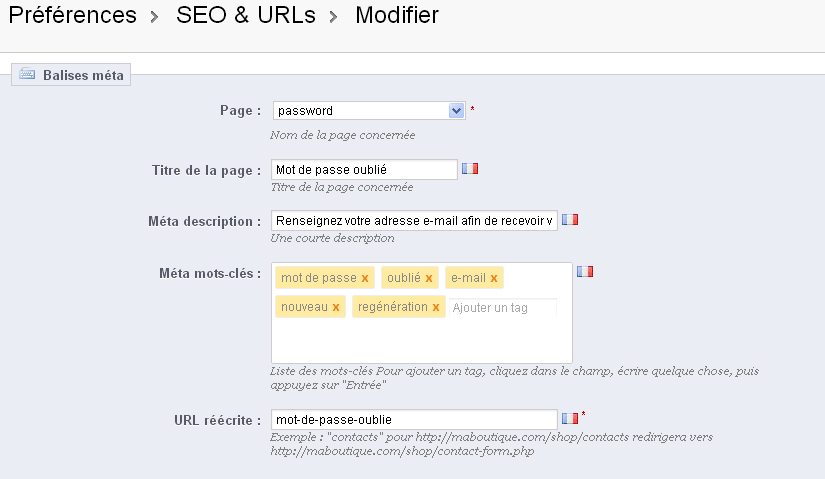This screenshot has width=825, height=479.
Task: Focus the Titre de la page field
Action: 364,169
